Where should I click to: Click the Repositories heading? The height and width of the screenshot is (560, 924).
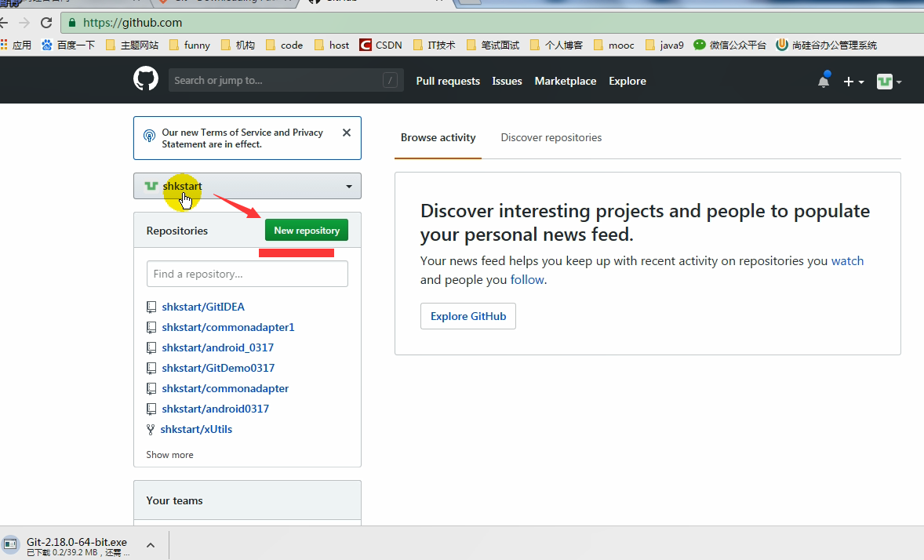pyautogui.click(x=177, y=231)
